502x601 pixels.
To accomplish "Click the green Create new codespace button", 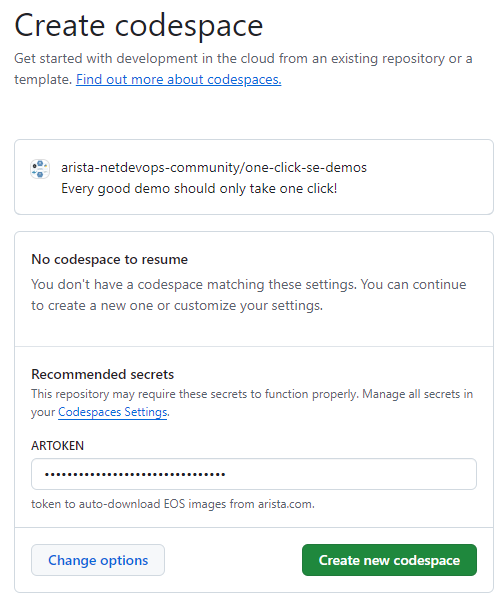I will 389,560.
